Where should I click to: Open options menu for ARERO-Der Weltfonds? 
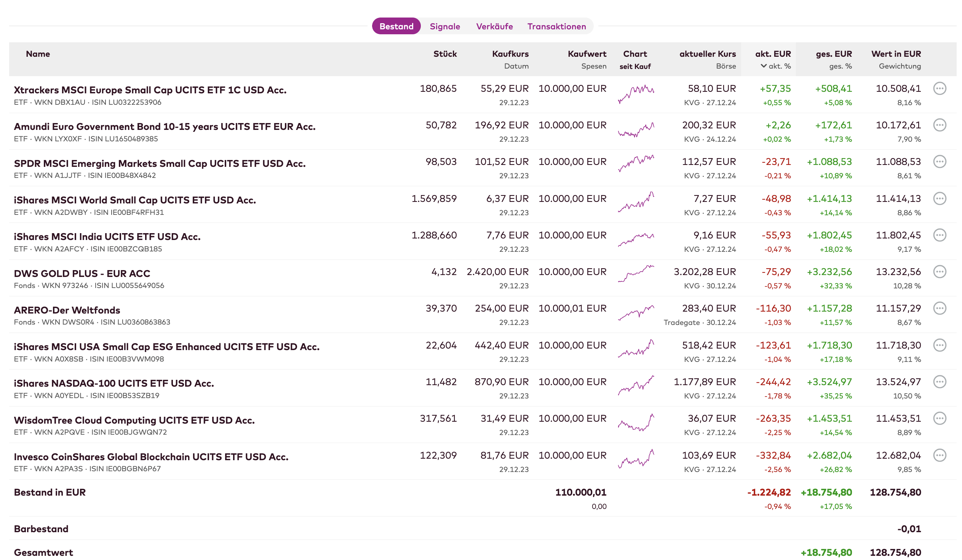coord(939,309)
